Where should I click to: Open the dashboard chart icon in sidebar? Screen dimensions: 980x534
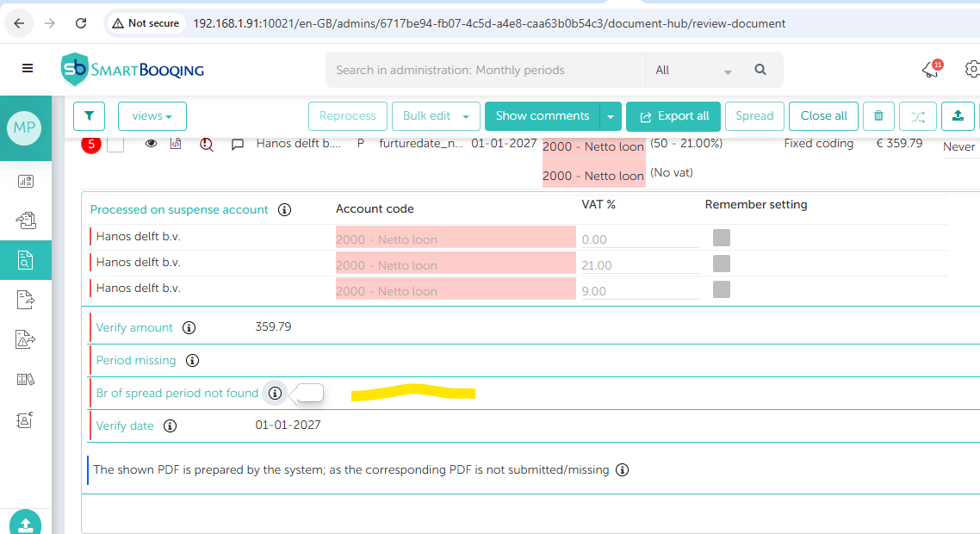point(25,181)
